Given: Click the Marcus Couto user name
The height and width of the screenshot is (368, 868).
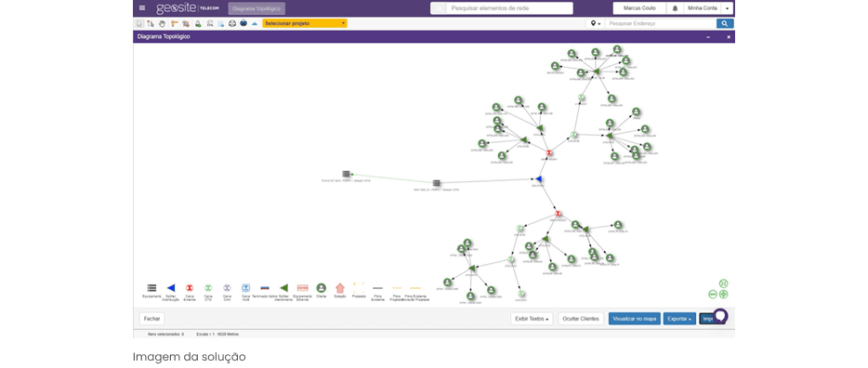Looking at the screenshot, I should click(x=639, y=8).
